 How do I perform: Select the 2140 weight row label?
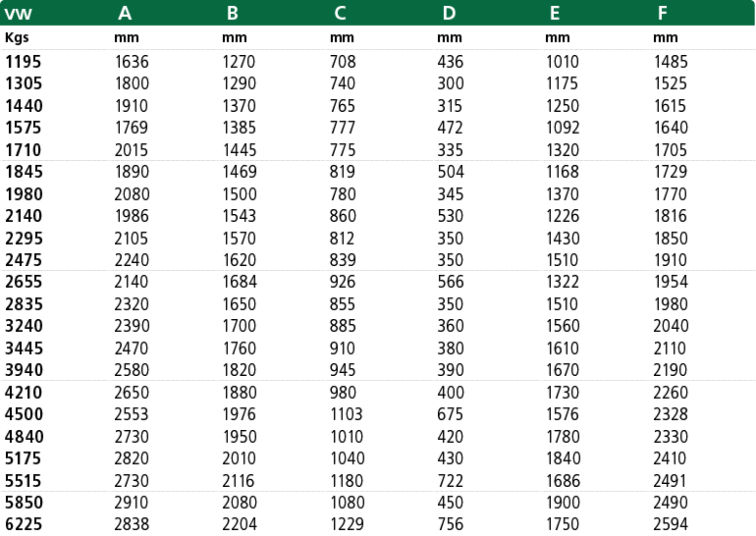click(24, 216)
